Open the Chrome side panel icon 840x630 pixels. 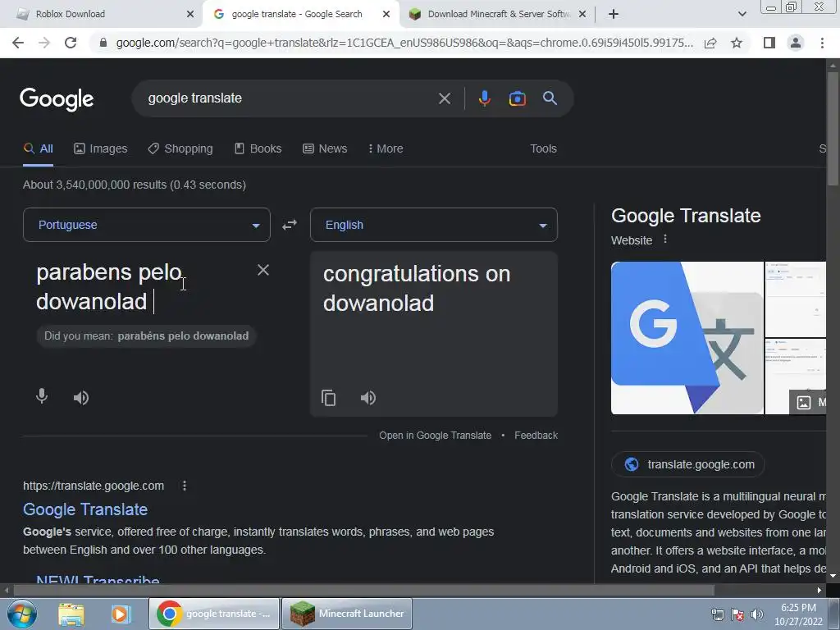click(x=769, y=43)
